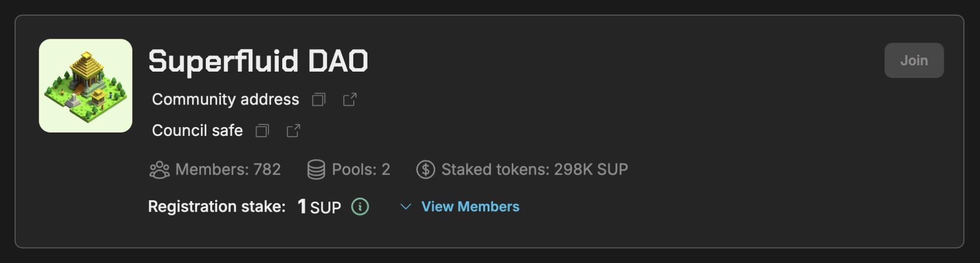This screenshot has height=263, width=980.
Task: Open the View Members link
Action: click(470, 207)
